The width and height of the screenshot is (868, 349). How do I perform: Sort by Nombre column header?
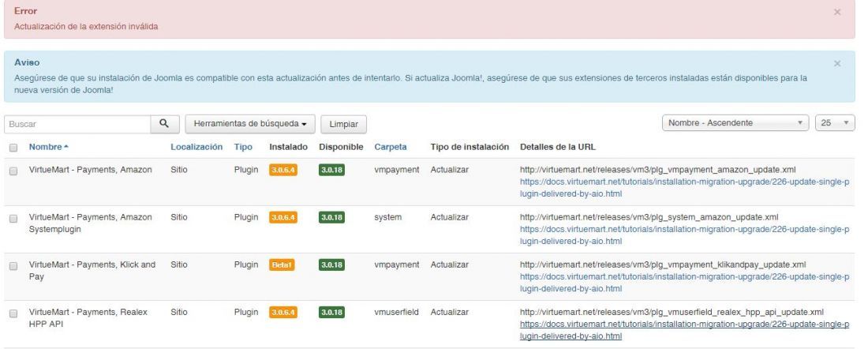[48, 147]
